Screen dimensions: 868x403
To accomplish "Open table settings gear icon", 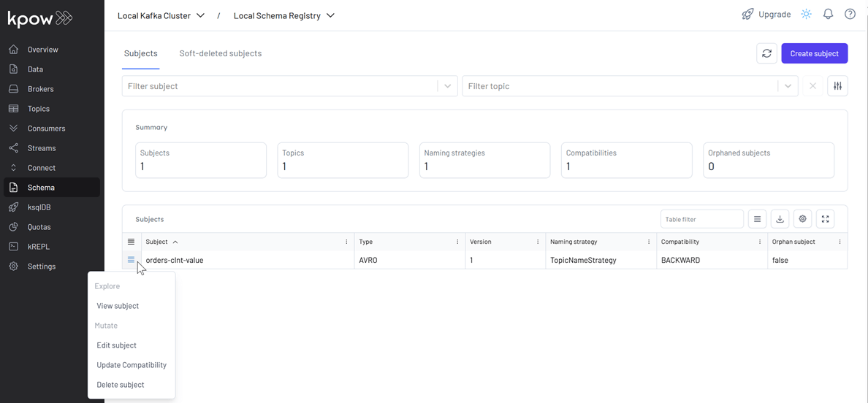I will pyautogui.click(x=802, y=219).
